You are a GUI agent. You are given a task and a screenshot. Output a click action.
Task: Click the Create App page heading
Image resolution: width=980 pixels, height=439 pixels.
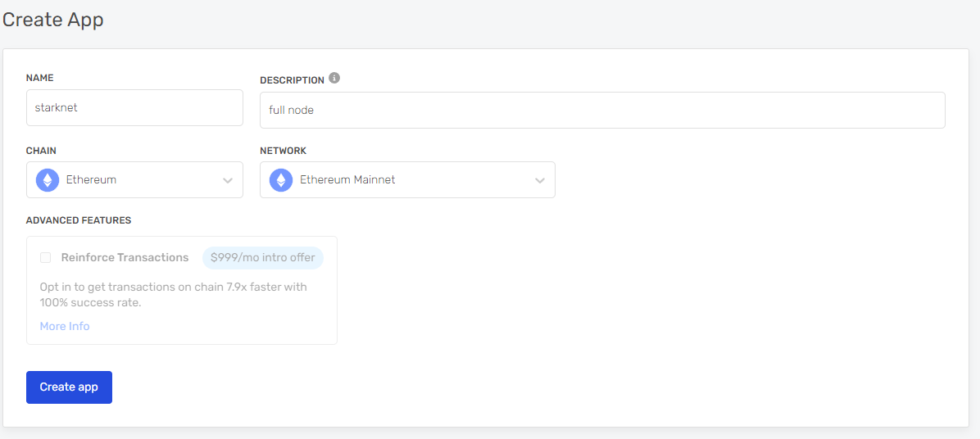(53, 20)
